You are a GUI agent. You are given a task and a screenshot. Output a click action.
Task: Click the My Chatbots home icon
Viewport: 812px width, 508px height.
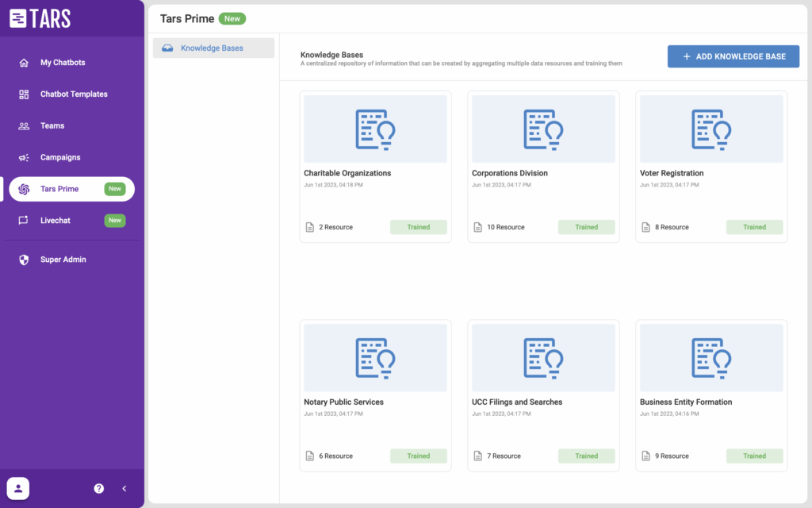click(x=24, y=63)
